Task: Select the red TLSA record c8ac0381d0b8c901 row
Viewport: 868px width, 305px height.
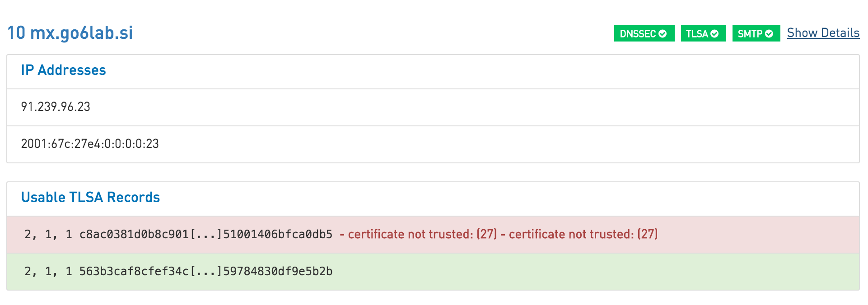Action: tap(433, 235)
